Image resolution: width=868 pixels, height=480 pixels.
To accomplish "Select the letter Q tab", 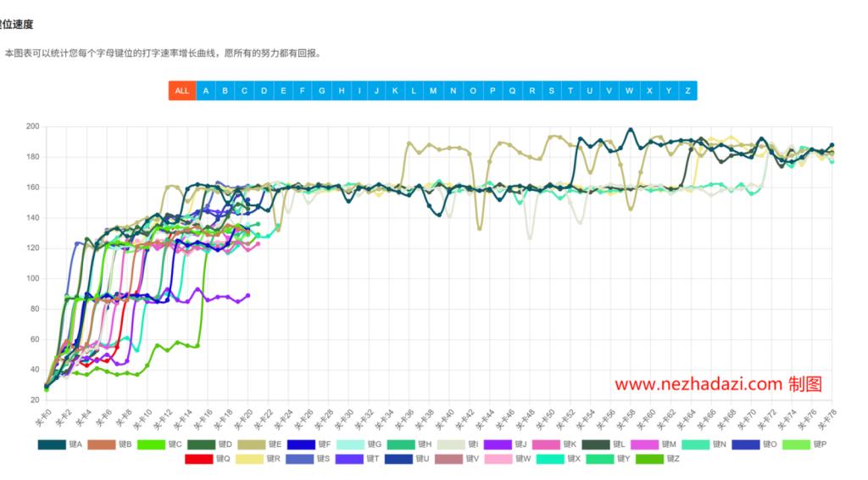I will [512, 91].
